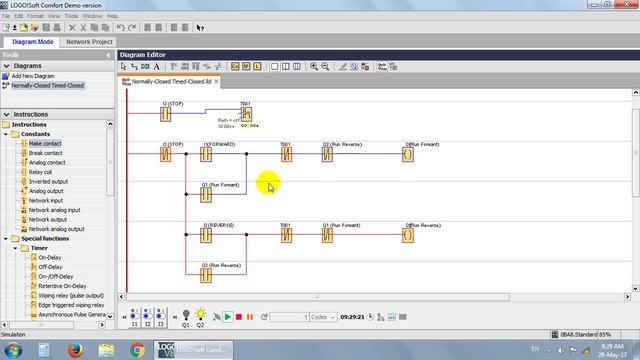Select Relay coil instruction
This screenshot has width=640, height=360.
click(40, 172)
